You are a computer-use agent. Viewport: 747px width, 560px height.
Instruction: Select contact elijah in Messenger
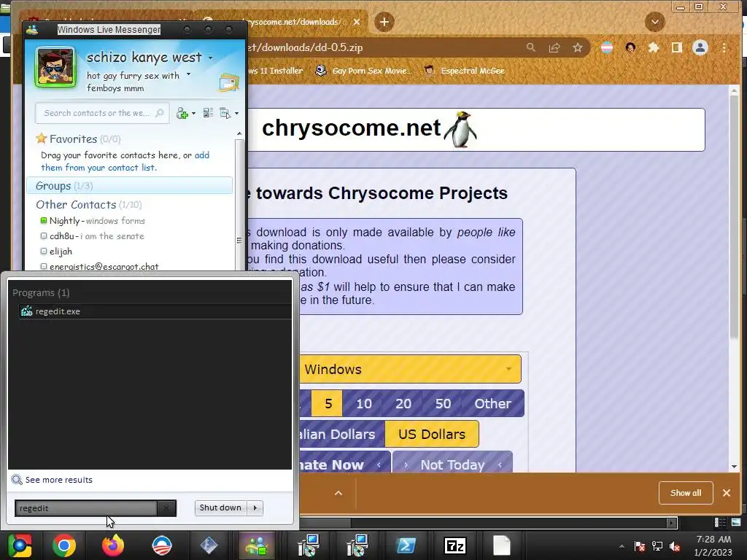[56, 252]
